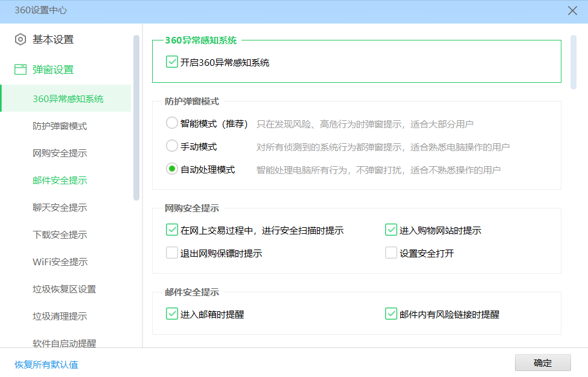Click 恢复所有默认值 link
The width and height of the screenshot is (588, 377).
46,364
